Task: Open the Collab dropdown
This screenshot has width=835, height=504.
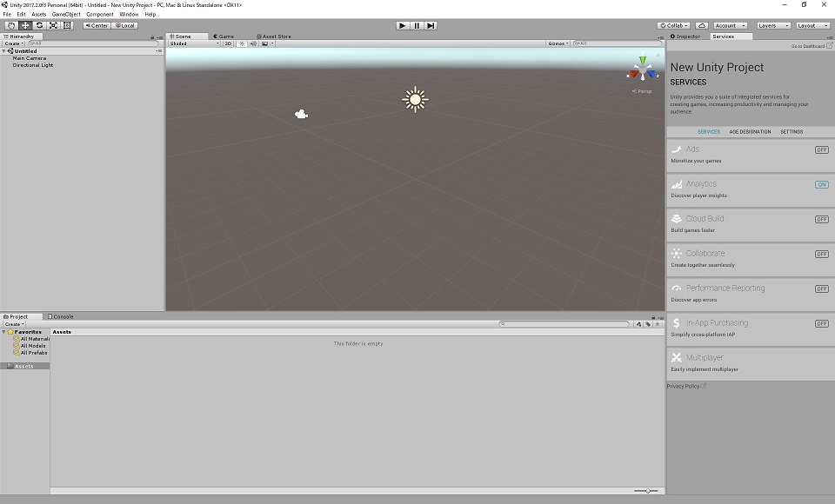Action: [673, 25]
